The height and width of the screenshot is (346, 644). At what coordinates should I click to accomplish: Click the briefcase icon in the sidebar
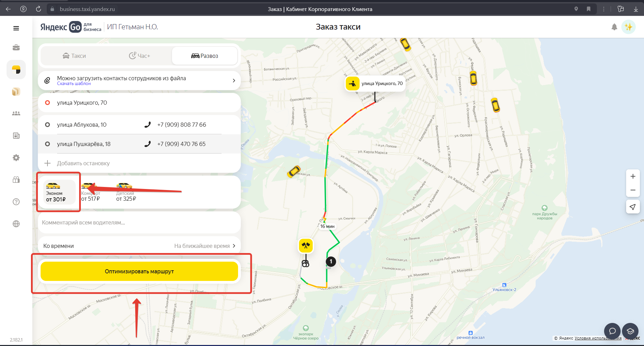coord(16,48)
